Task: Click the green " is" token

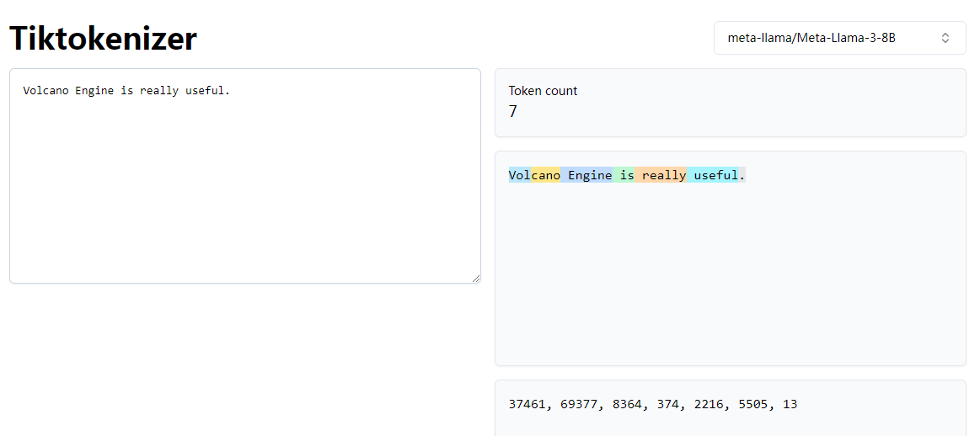Action: [624, 176]
